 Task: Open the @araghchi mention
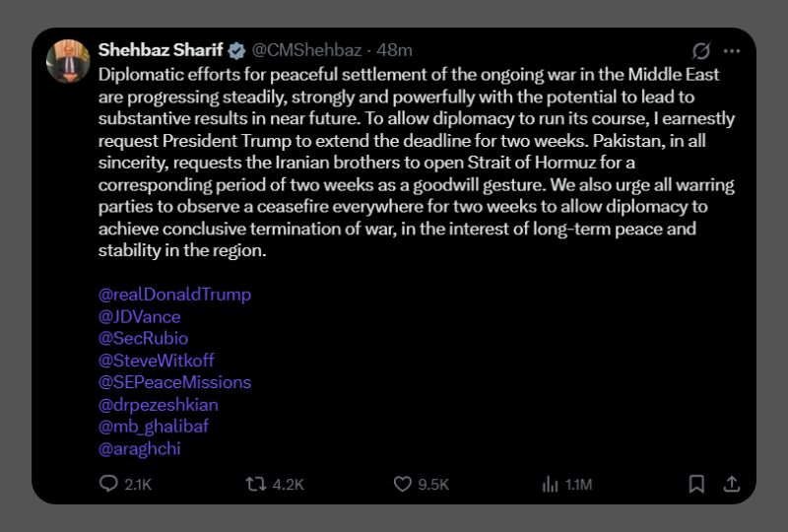139,448
